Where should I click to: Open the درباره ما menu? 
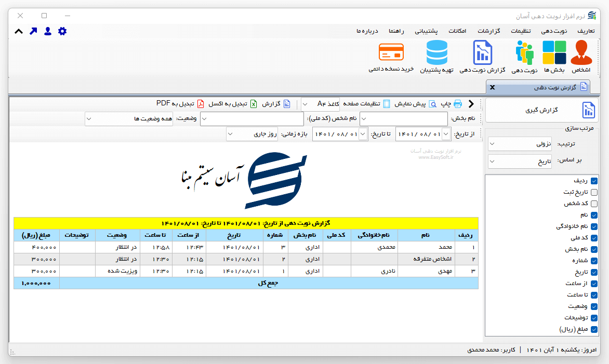pos(367,31)
